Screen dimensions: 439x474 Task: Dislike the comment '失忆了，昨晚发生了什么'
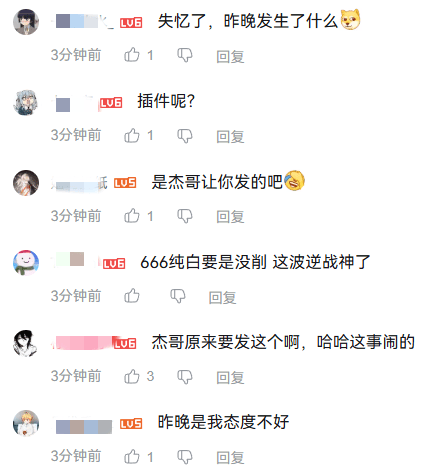(x=185, y=55)
